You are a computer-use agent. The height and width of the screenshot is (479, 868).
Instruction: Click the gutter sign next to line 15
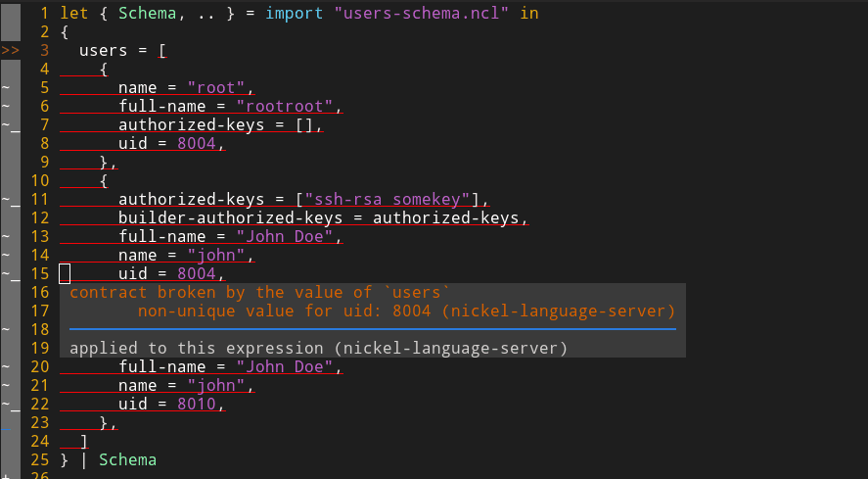pyautogui.click(x=9, y=273)
